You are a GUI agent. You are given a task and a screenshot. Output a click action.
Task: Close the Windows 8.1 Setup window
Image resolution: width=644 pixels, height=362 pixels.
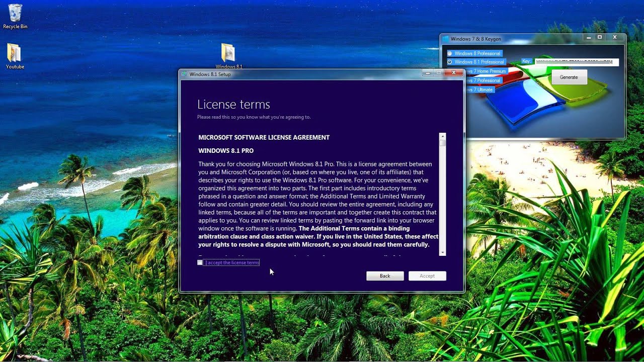click(453, 73)
